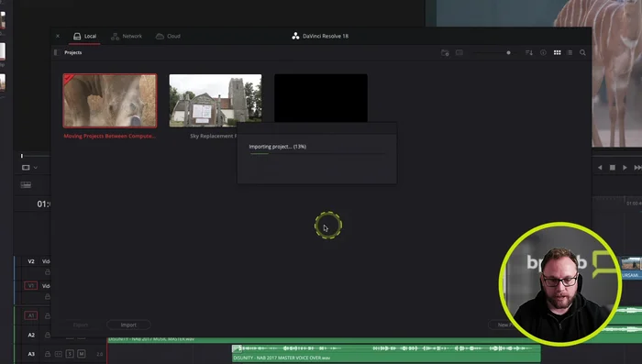This screenshot has height=364, width=642.
Task: Play reverse in the timeline viewer
Action: click(600, 168)
